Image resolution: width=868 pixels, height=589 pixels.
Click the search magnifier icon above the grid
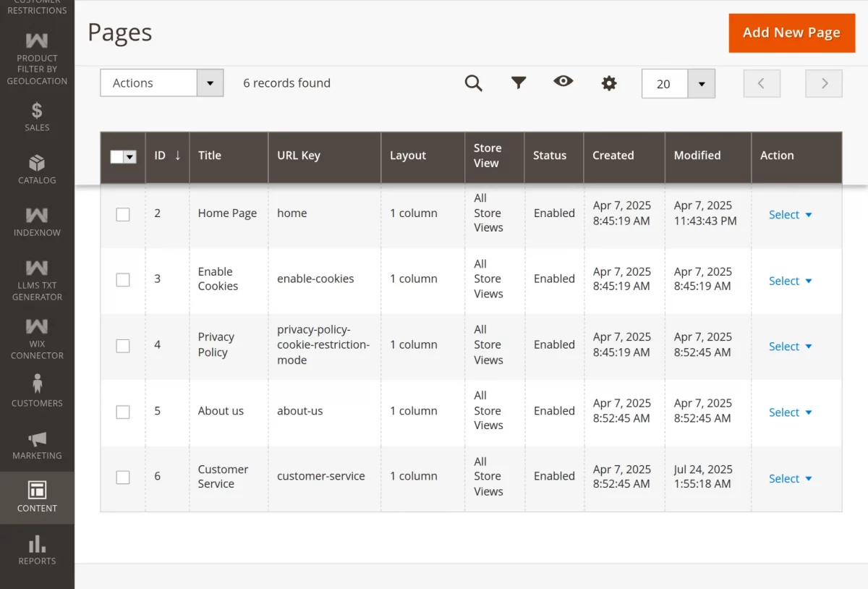[x=474, y=82]
